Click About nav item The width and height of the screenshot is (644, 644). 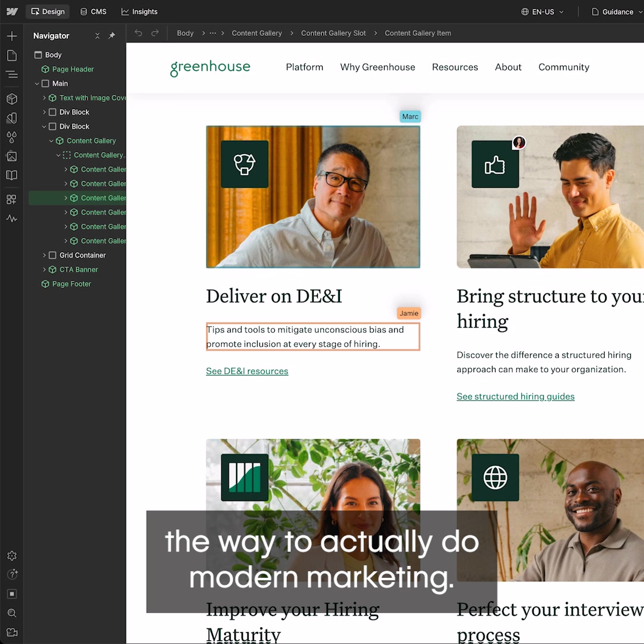click(508, 67)
